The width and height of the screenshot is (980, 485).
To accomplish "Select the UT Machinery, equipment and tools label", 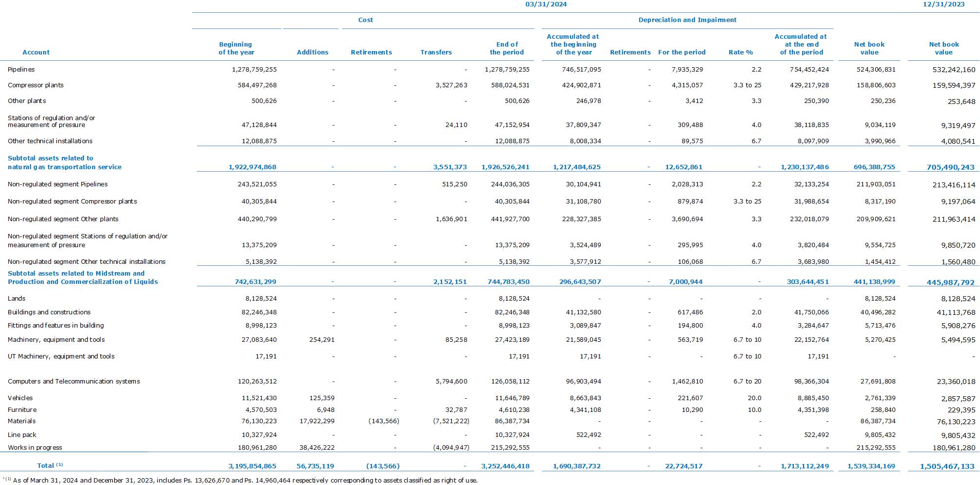I will (61, 357).
